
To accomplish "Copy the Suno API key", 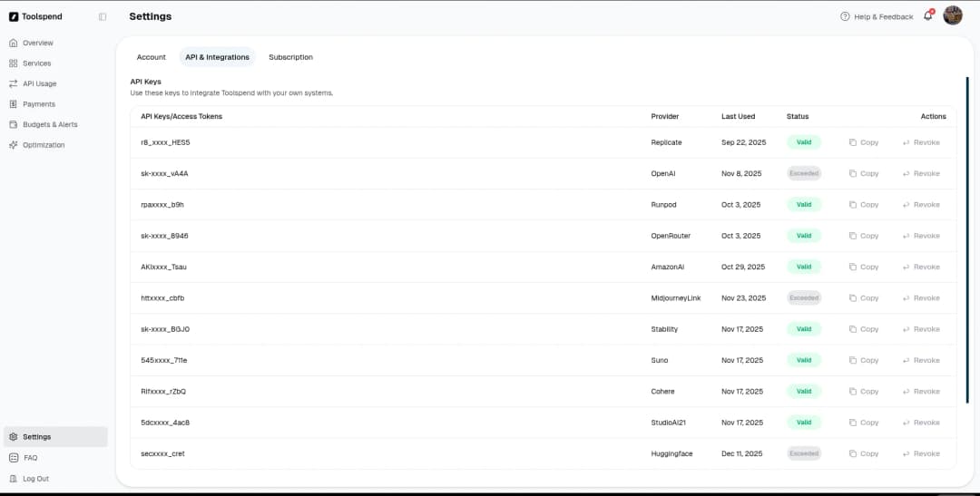I will (x=864, y=361).
